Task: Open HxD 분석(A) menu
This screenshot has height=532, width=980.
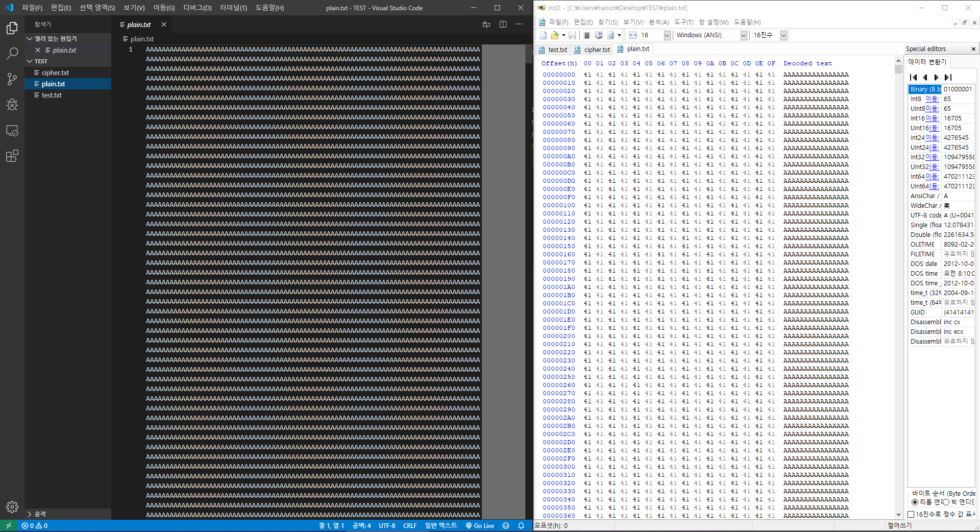Action: (x=658, y=22)
